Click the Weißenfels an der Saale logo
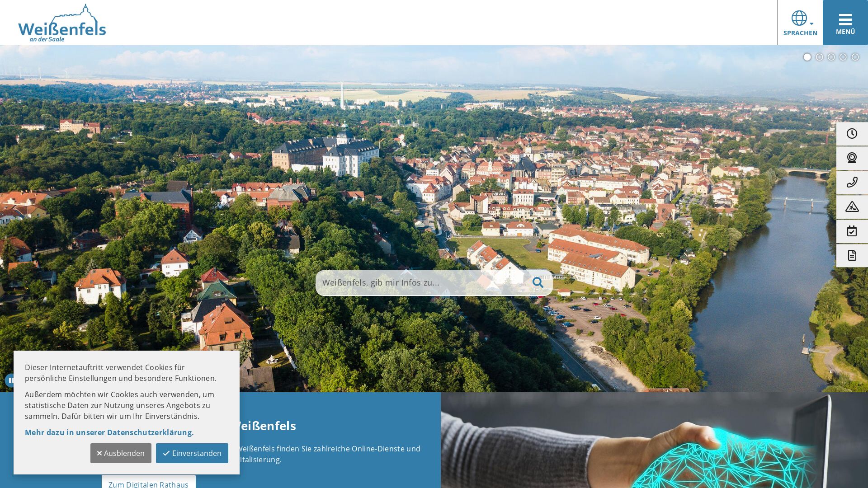The height and width of the screenshot is (488, 868). pos(62,23)
